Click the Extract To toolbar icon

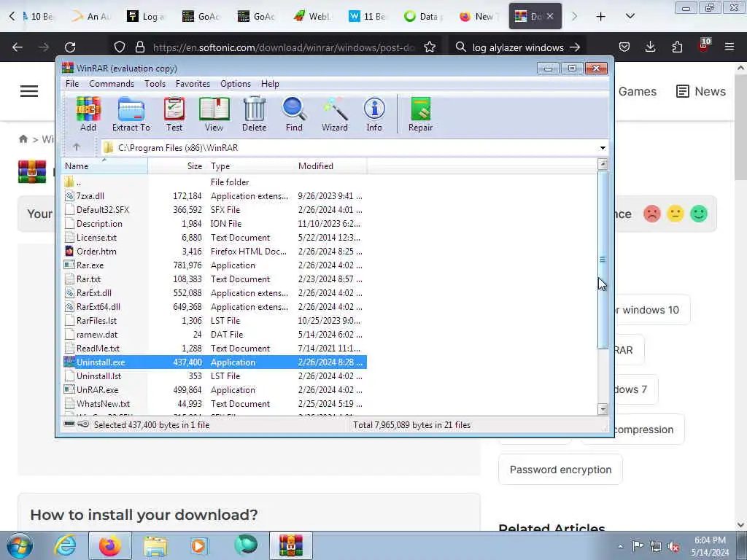(x=131, y=114)
